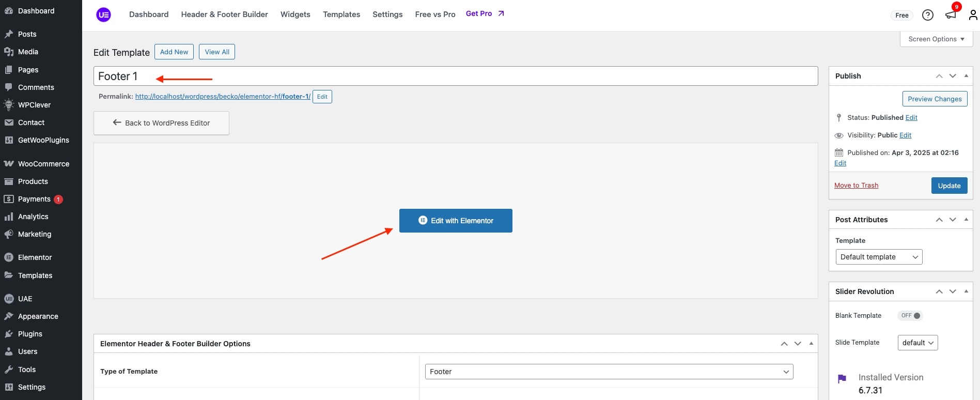
Task: Open WooCommerce from the sidebar
Action: click(x=43, y=164)
